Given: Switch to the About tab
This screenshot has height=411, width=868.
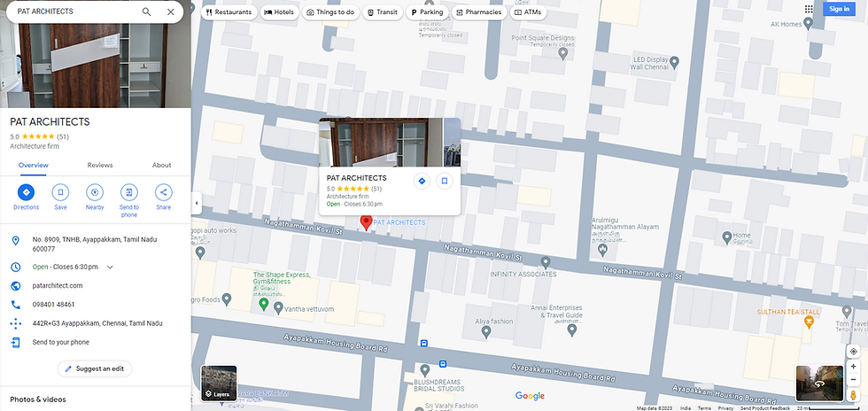Looking at the screenshot, I should click(x=161, y=165).
